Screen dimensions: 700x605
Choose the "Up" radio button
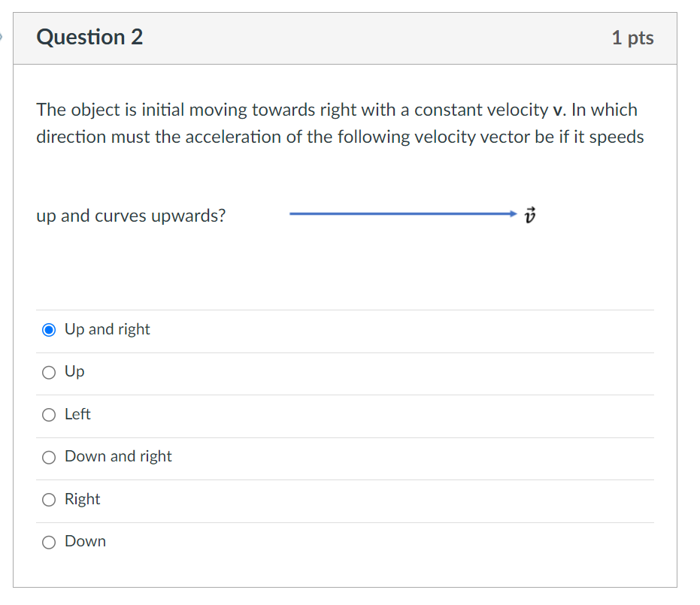pos(49,372)
